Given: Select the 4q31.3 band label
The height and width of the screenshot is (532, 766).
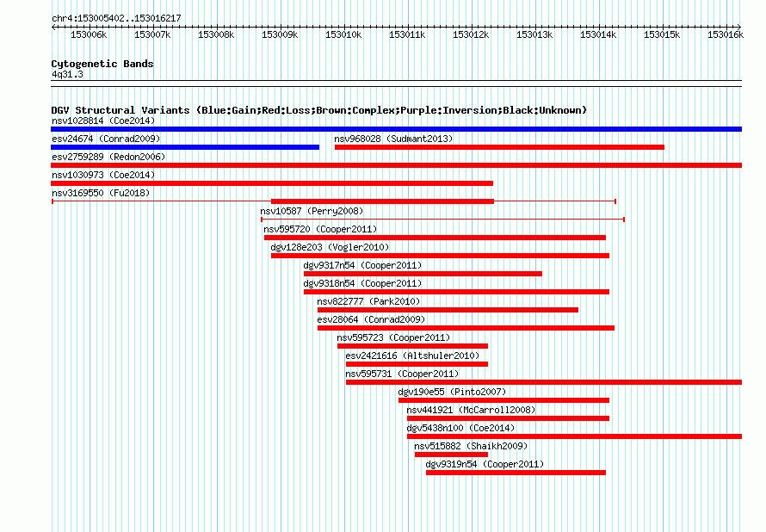Looking at the screenshot, I should tap(67, 74).
